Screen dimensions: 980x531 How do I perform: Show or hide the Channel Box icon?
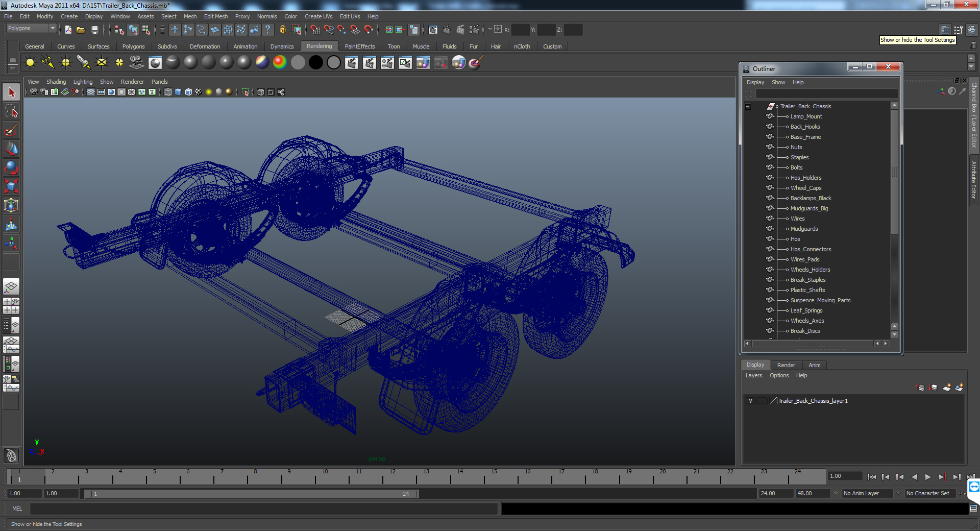(x=971, y=30)
